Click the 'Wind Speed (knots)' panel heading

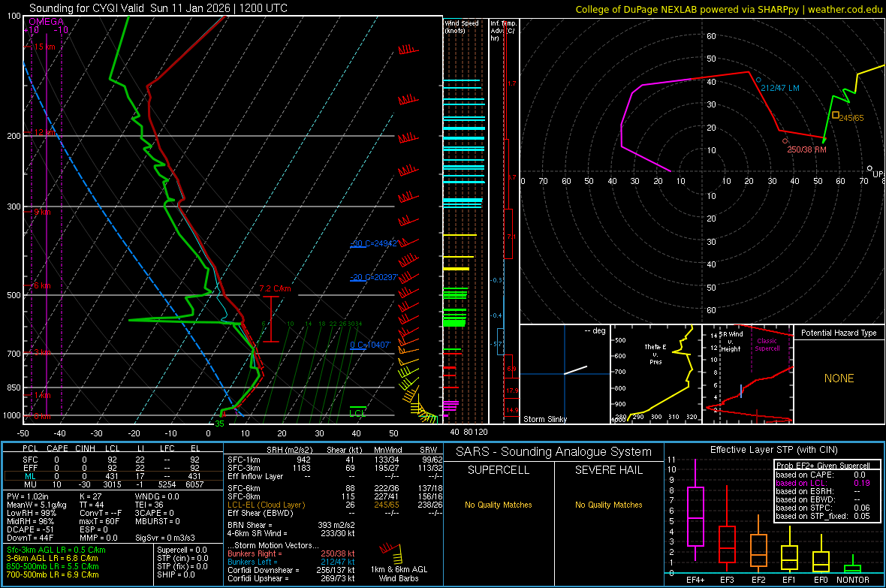coord(462,26)
